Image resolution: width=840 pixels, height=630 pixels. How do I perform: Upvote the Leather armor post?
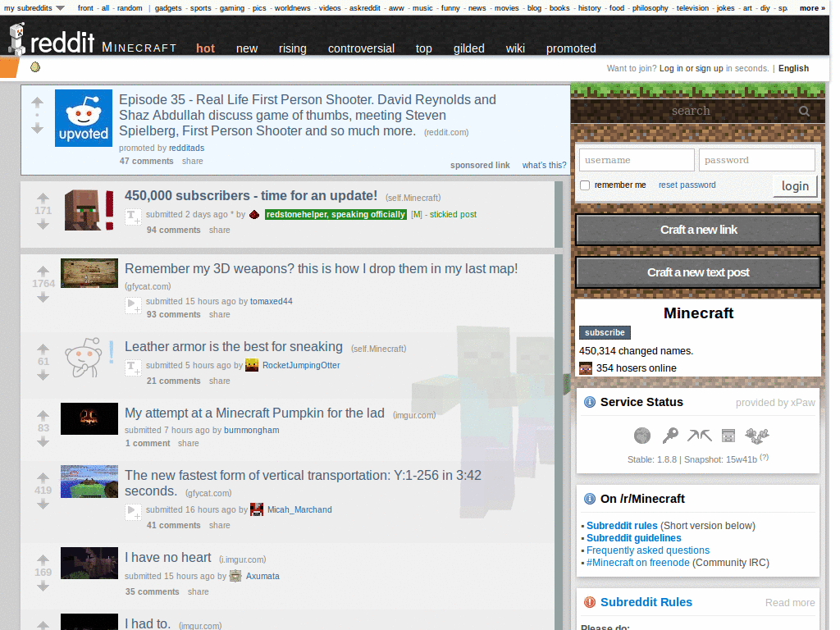click(43, 349)
